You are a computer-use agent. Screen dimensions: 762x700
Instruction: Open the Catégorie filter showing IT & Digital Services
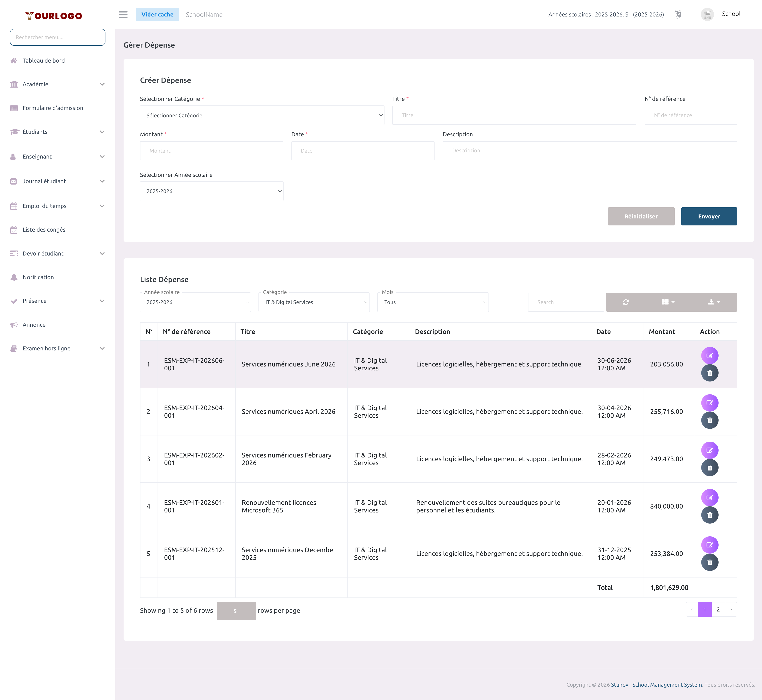tap(314, 302)
